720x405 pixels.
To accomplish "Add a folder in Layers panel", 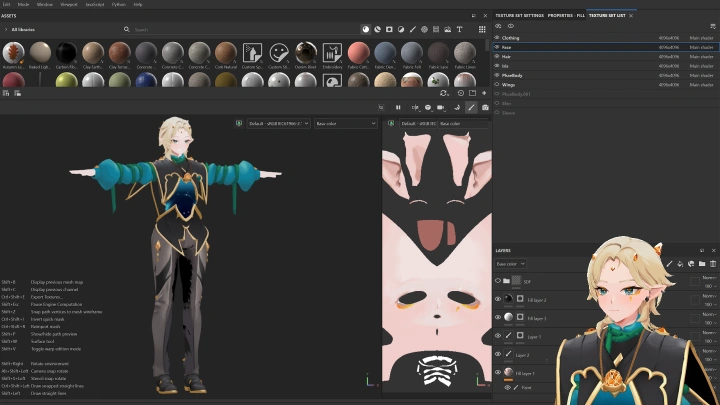I will [x=702, y=264].
